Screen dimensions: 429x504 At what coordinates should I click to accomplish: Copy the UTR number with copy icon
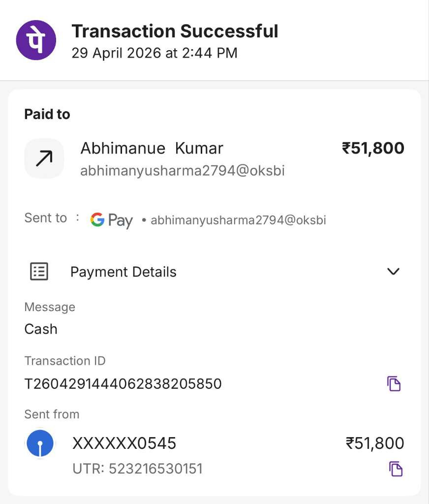pyautogui.click(x=396, y=469)
